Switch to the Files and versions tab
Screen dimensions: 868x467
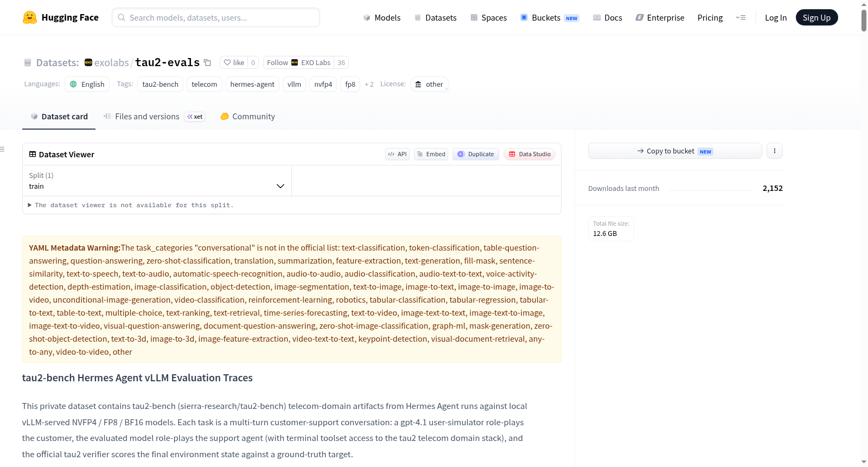pyautogui.click(x=154, y=117)
